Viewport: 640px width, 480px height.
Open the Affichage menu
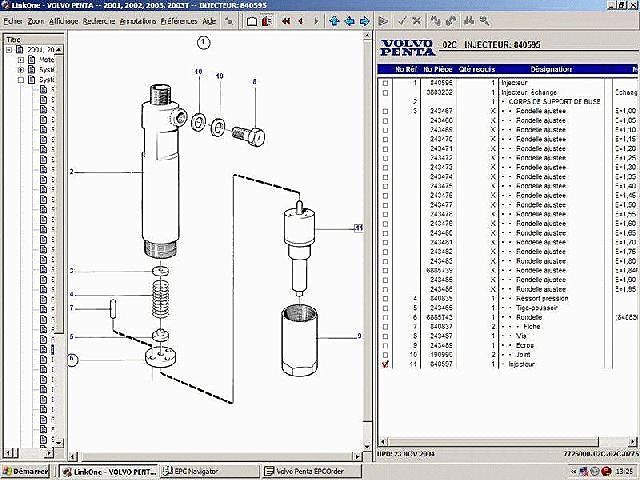[63, 21]
